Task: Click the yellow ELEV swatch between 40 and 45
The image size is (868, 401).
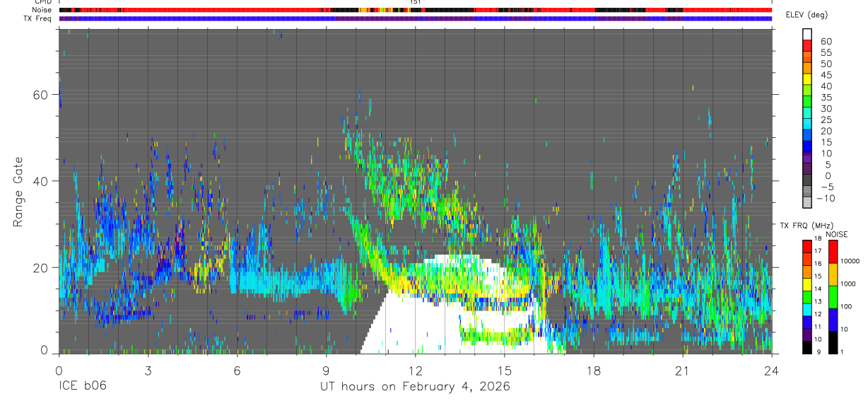Action: [x=808, y=79]
